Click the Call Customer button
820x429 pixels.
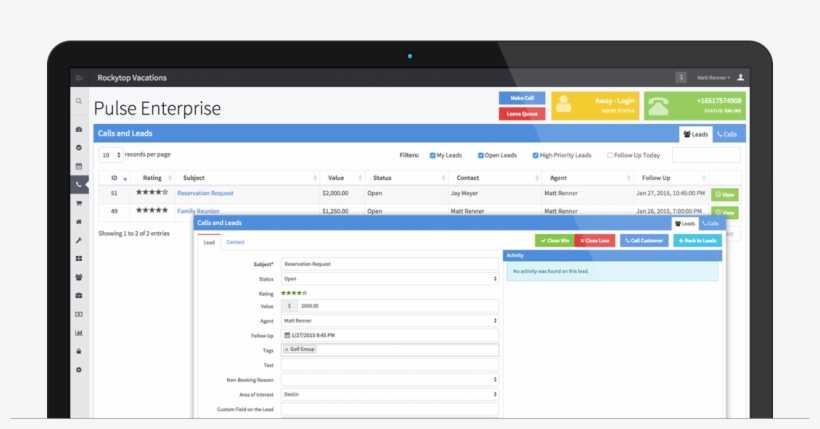click(x=644, y=241)
